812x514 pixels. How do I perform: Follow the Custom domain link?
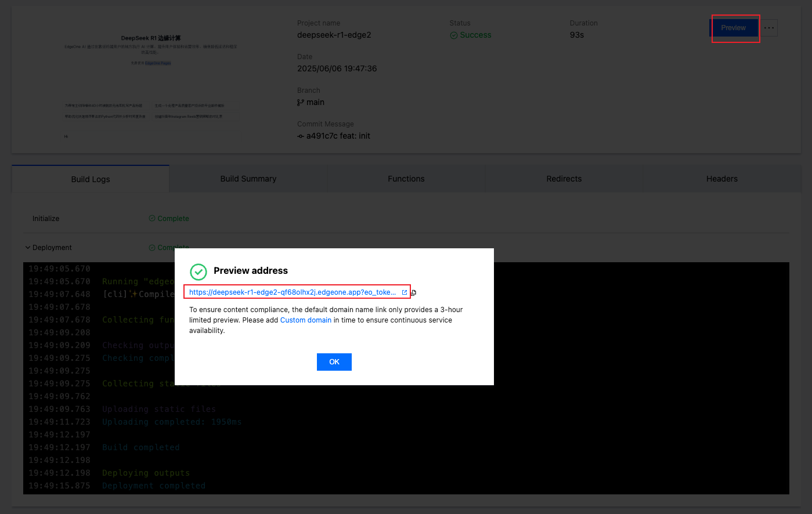[x=306, y=320]
